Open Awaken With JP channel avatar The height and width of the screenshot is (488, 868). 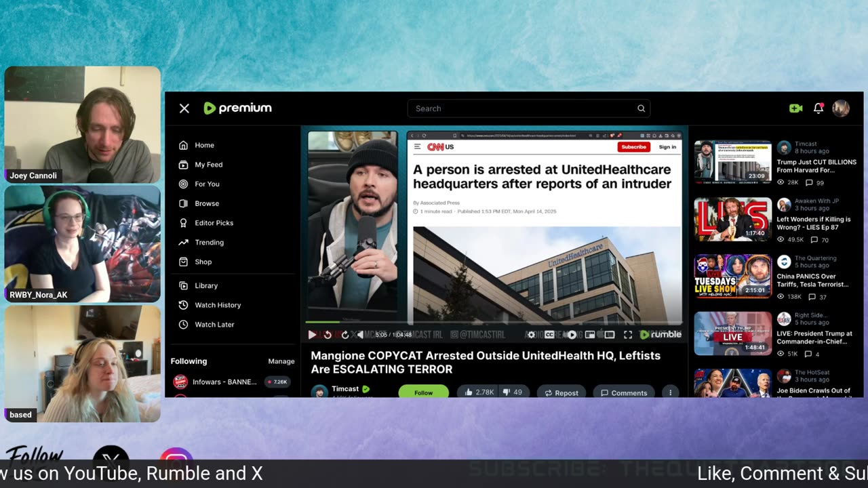pyautogui.click(x=784, y=205)
